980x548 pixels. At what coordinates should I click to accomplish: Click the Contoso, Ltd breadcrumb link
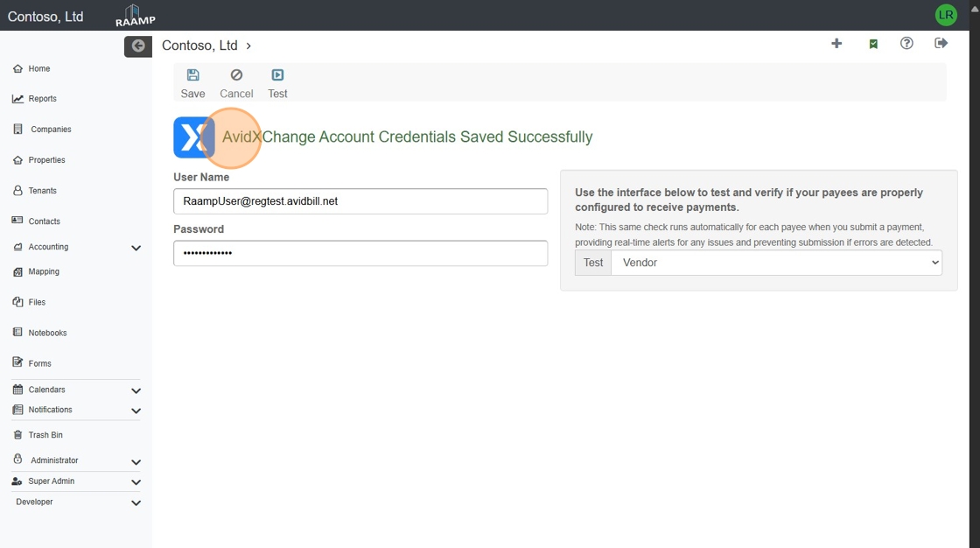pyautogui.click(x=199, y=46)
